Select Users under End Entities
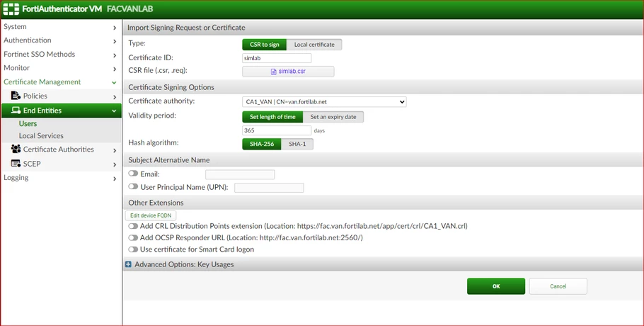The width and height of the screenshot is (644, 326). 28,123
